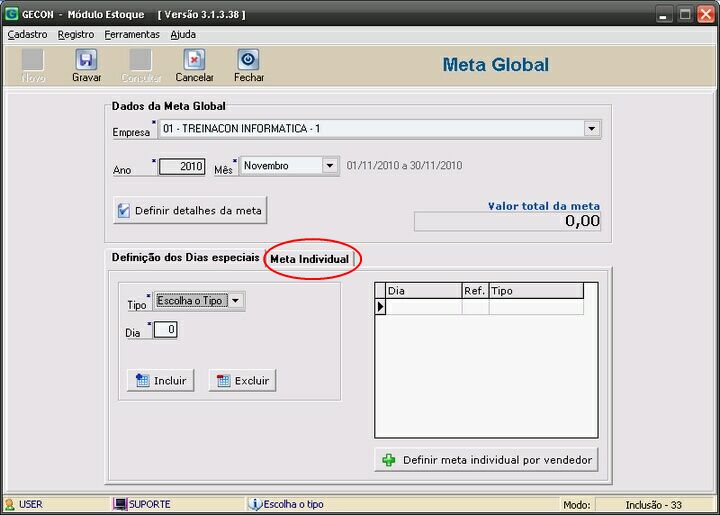720x515 pixels.
Task: Click the disabled Novo toolbar icon
Action: (33, 60)
